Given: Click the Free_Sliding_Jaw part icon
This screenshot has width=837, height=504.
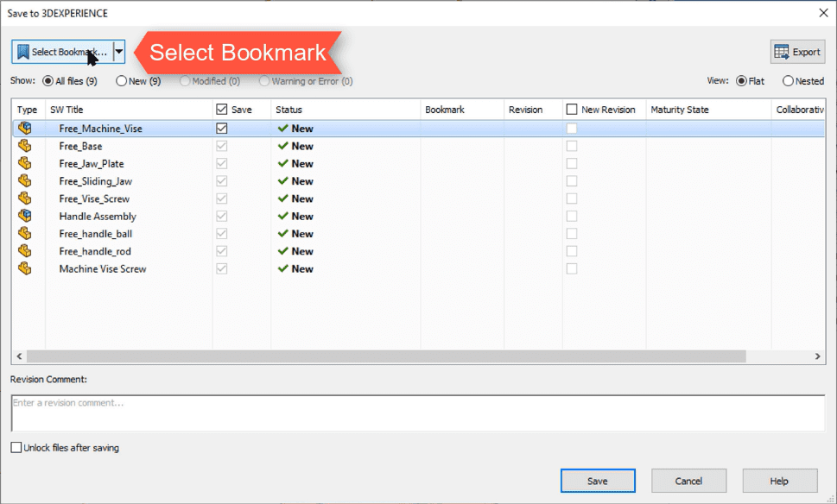Looking at the screenshot, I should (x=24, y=180).
